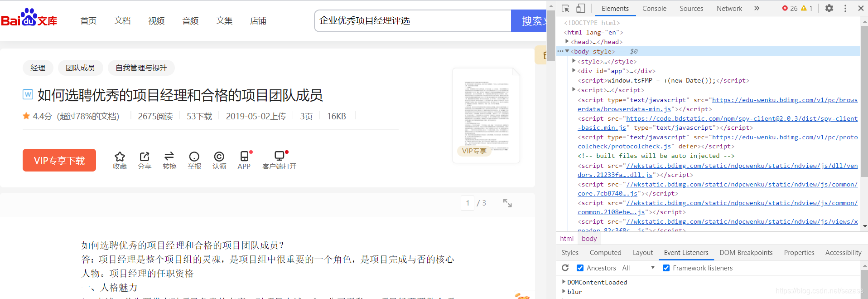Viewport: 868px width, 299px height.
Task: Switch to the Network tab
Action: point(729,8)
